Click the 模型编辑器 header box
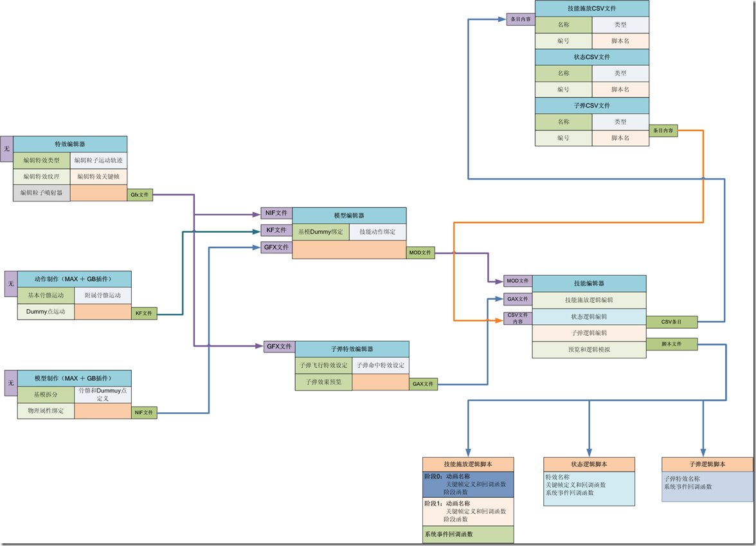The height and width of the screenshot is (546, 756). click(349, 215)
